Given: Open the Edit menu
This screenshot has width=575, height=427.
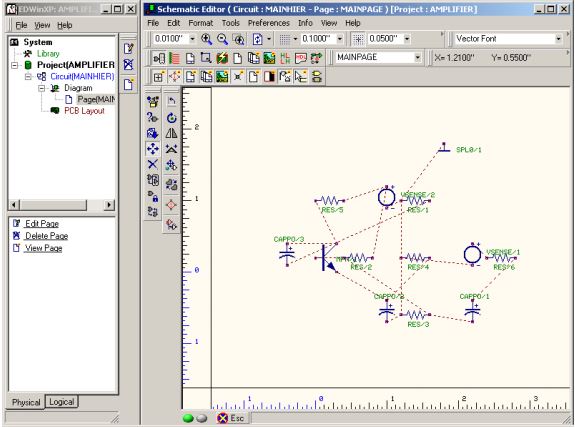Looking at the screenshot, I should (x=173, y=23).
